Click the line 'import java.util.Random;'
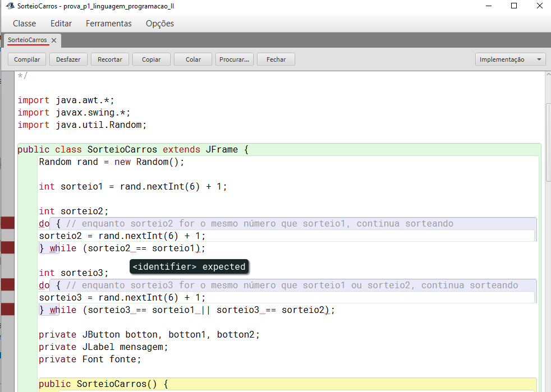Viewport: 551px width, 392px height. [x=82, y=125]
